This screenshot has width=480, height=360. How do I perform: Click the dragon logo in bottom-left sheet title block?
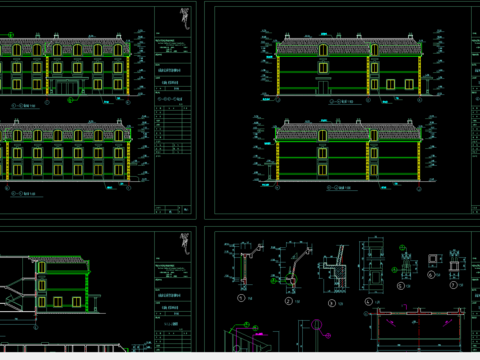[185, 244]
